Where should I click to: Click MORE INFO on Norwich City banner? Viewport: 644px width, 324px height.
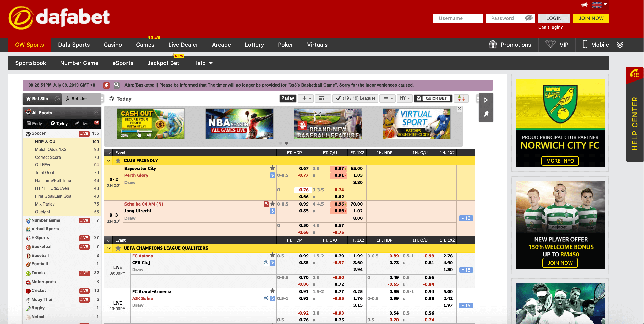coord(560,161)
